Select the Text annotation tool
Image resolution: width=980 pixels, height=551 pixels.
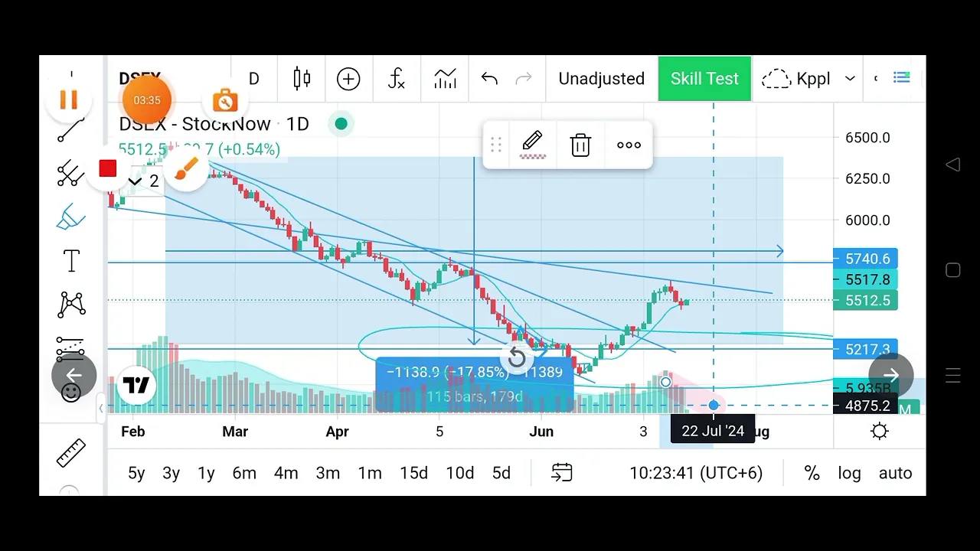tap(71, 261)
